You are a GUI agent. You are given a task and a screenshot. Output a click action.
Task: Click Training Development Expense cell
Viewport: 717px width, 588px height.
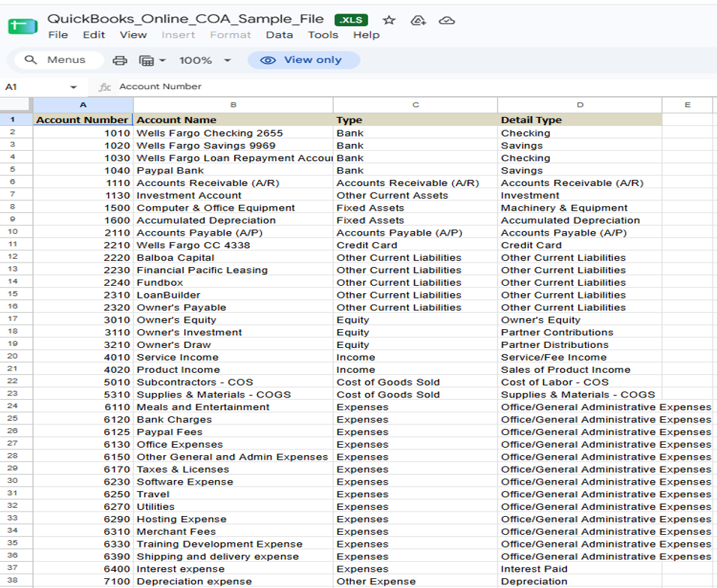(233, 544)
